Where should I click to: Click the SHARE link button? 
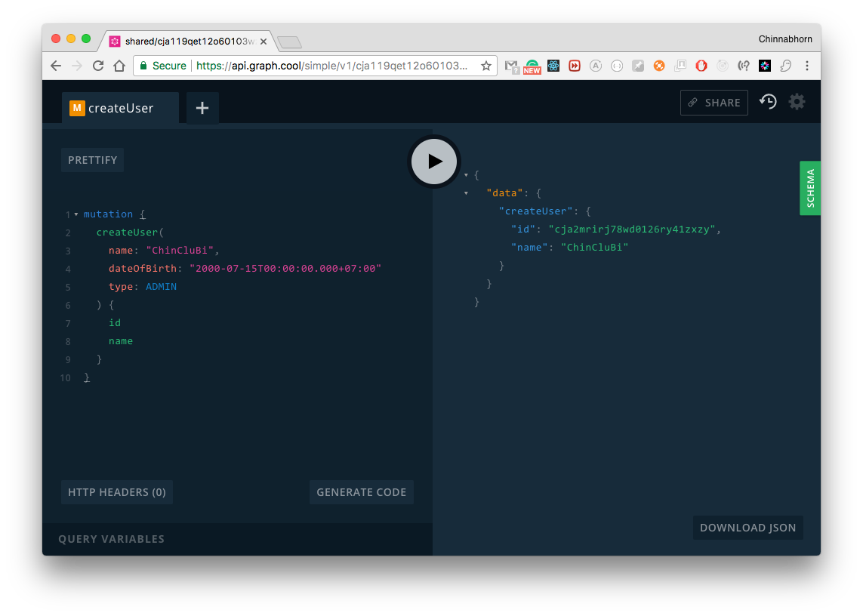[x=714, y=103]
